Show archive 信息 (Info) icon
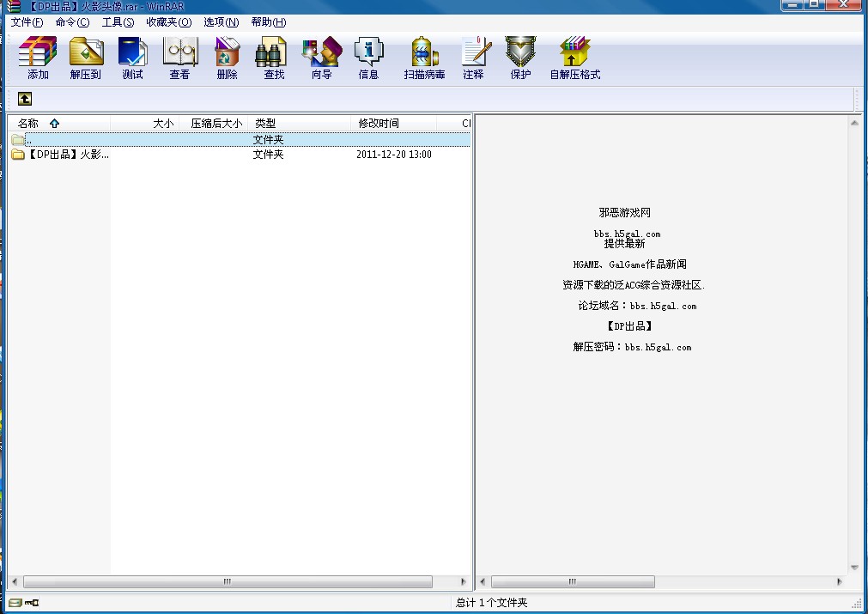The height and width of the screenshot is (614, 868). click(368, 58)
